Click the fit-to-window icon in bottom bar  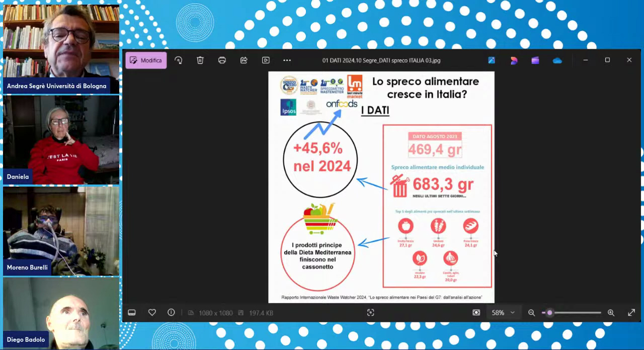pos(371,313)
